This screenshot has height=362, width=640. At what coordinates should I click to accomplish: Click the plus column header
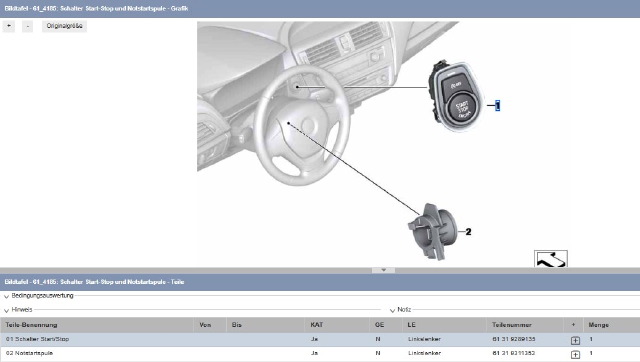[x=573, y=325]
